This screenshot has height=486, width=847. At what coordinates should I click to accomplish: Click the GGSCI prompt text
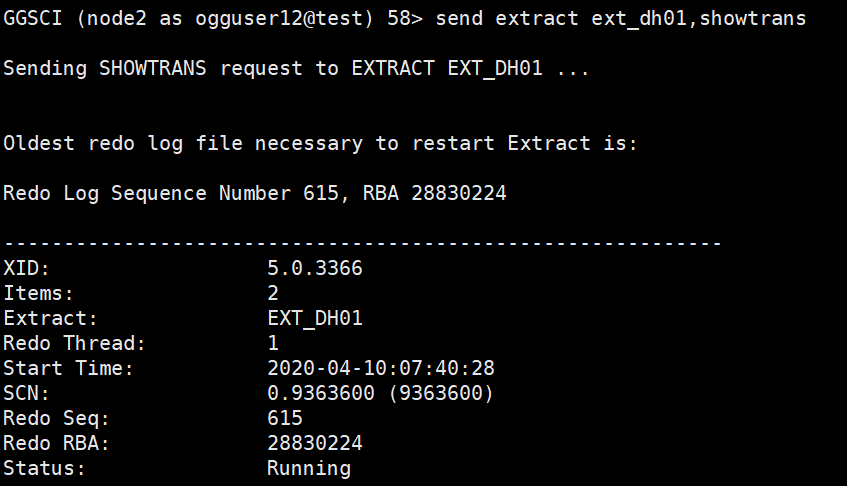tap(213, 19)
